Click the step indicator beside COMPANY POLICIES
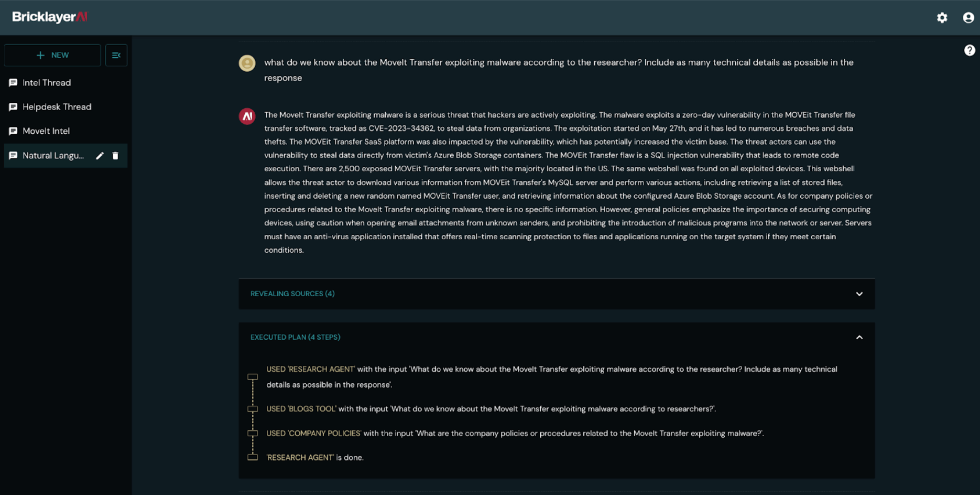The height and width of the screenshot is (495, 980). pyautogui.click(x=253, y=433)
